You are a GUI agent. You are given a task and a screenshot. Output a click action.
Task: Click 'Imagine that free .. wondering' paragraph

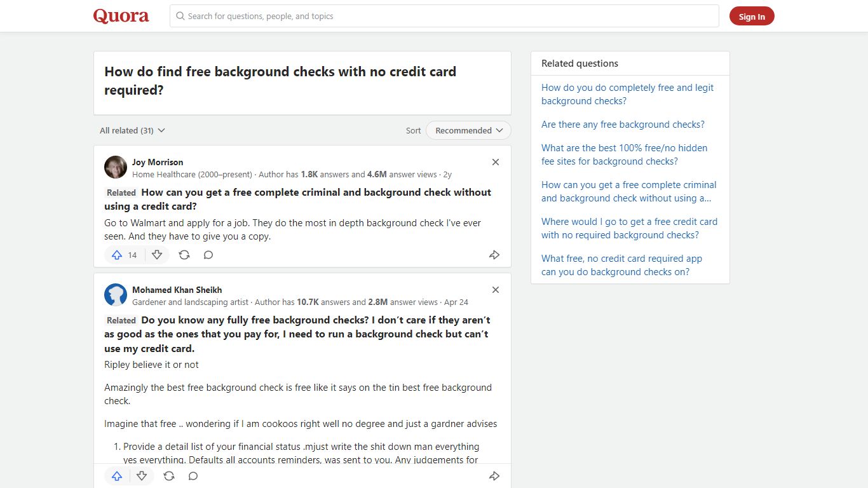click(x=301, y=424)
